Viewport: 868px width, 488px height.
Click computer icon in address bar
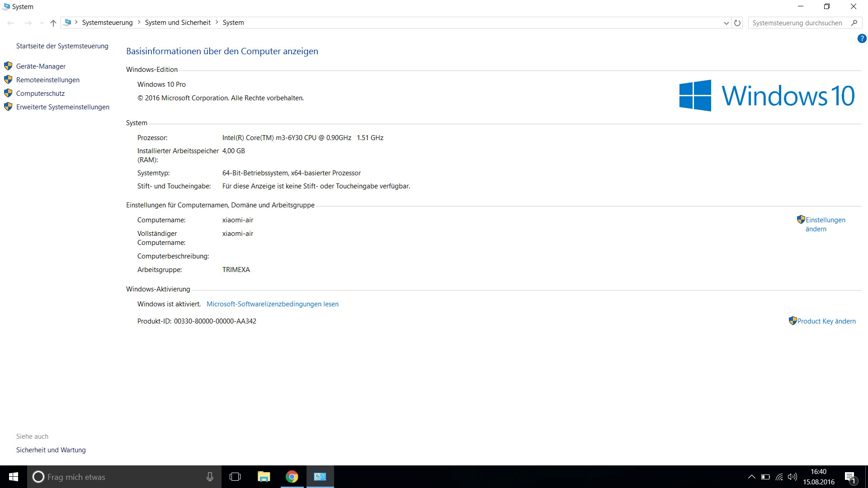pyautogui.click(x=67, y=22)
